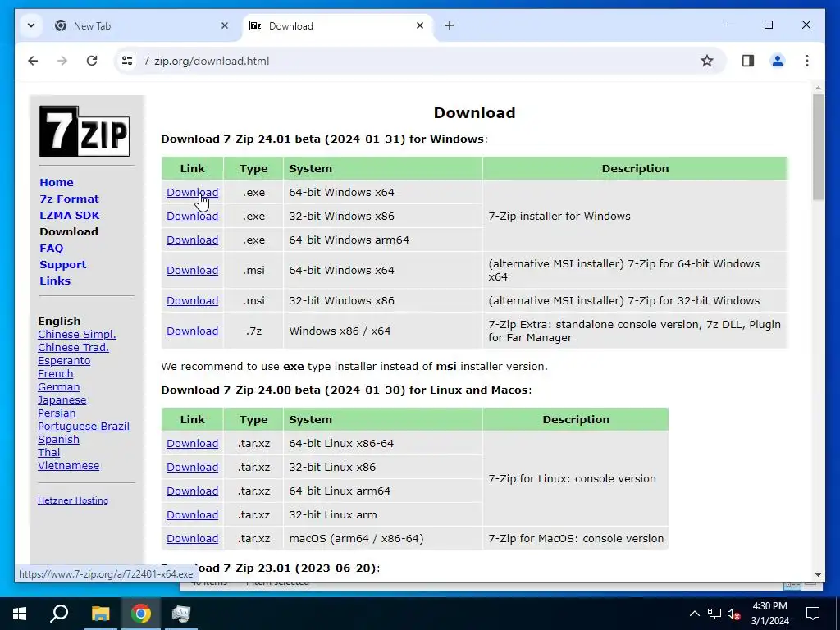Open the LZMA SDK sidebar link
Screen dimensions: 840x630
point(70,216)
